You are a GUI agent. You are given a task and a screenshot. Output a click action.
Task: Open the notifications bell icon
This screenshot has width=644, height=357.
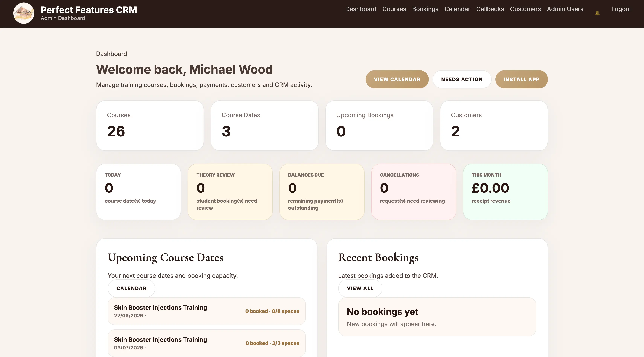coord(597,13)
